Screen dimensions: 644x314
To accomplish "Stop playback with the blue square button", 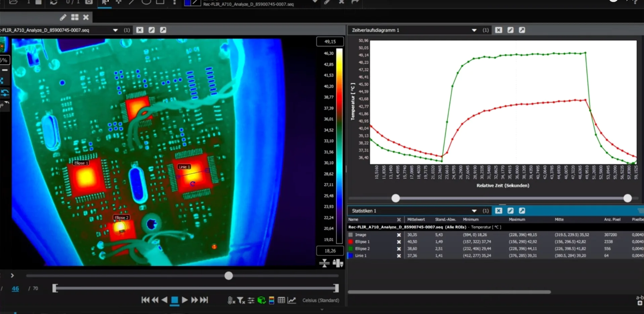I will tap(175, 300).
